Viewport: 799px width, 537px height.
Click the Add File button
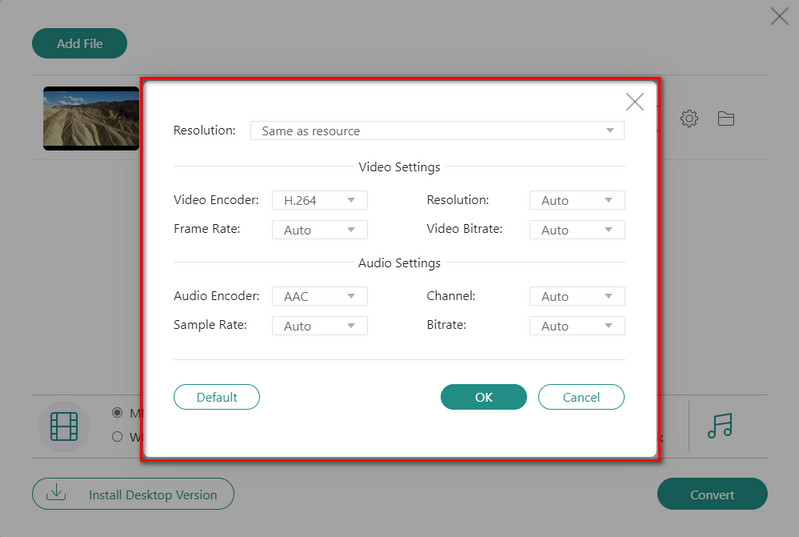[x=81, y=44]
